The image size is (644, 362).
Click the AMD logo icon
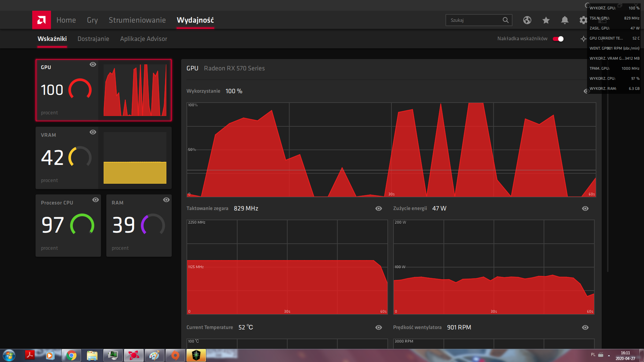pyautogui.click(x=42, y=20)
